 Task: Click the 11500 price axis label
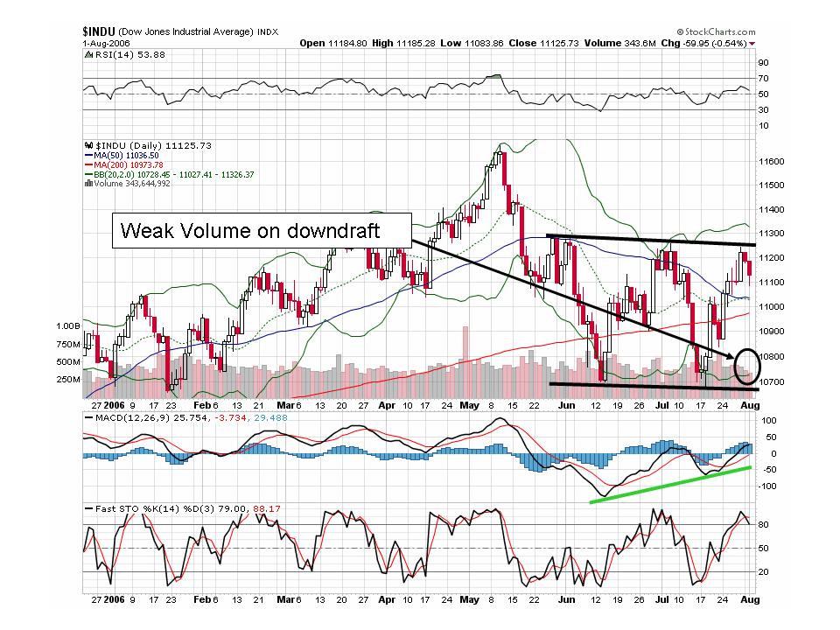coord(772,185)
